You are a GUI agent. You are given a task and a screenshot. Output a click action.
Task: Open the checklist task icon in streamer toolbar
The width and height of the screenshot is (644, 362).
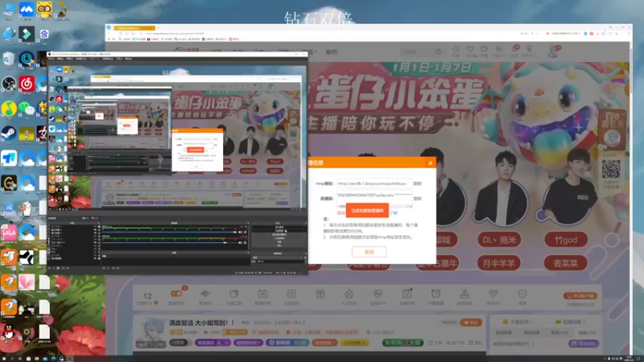coord(407,294)
